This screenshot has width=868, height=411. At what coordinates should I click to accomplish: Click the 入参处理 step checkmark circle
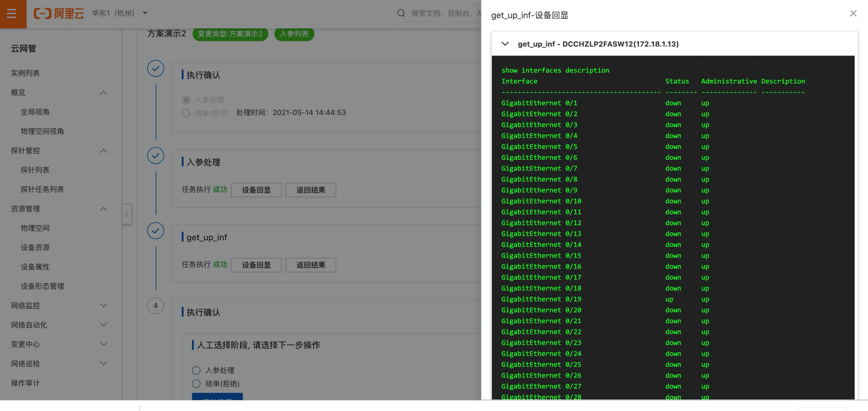[155, 156]
